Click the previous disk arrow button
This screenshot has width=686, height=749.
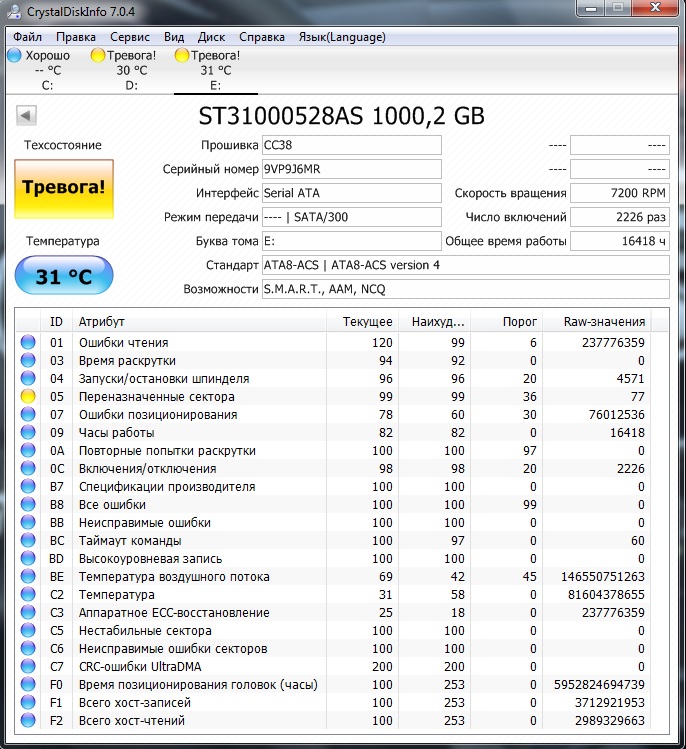coord(26,115)
